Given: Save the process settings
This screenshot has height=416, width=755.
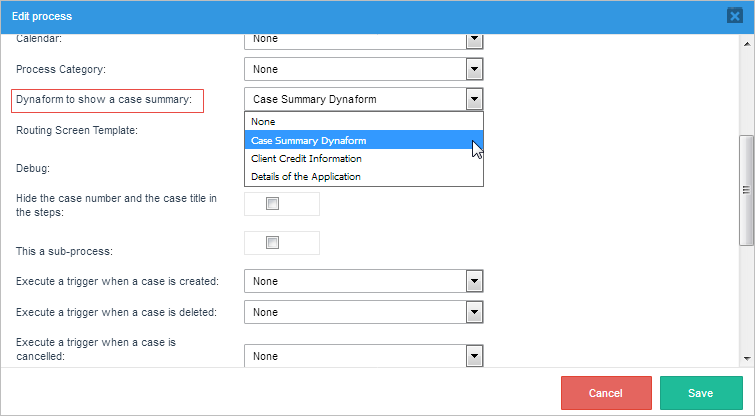Looking at the screenshot, I should 700,393.
